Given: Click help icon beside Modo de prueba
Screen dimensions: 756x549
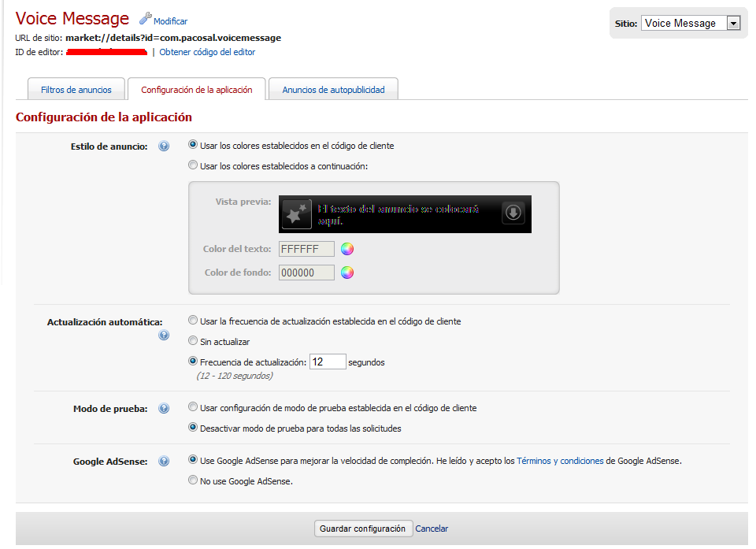Looking at the screenshot, I should [164, 409].
